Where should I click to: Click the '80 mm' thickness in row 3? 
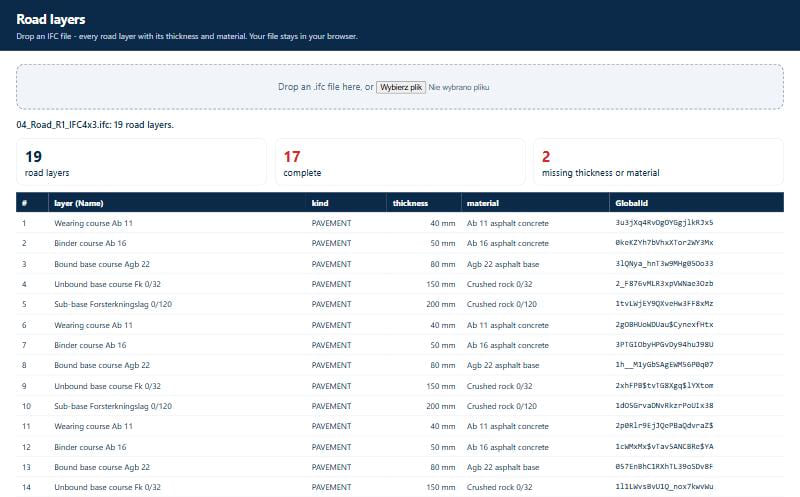[442, 264]
